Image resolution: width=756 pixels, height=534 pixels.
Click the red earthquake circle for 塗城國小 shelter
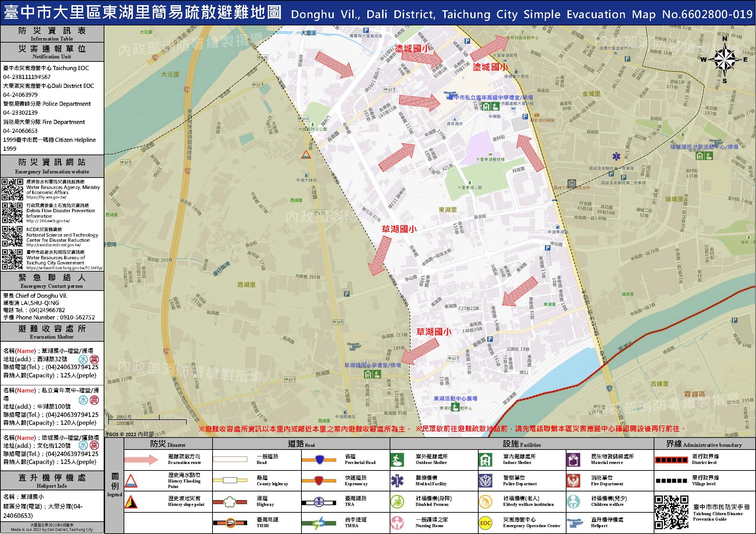click(94, 446)
